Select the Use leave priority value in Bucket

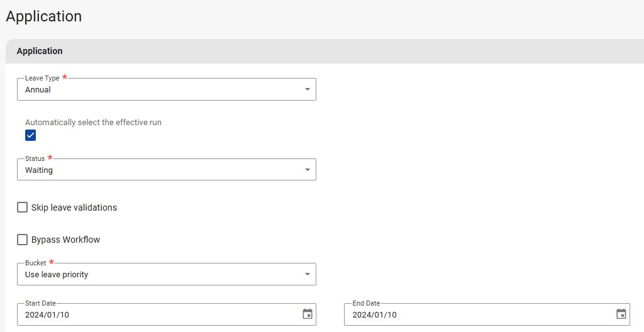pyautogui.click(x=57, y=275)
